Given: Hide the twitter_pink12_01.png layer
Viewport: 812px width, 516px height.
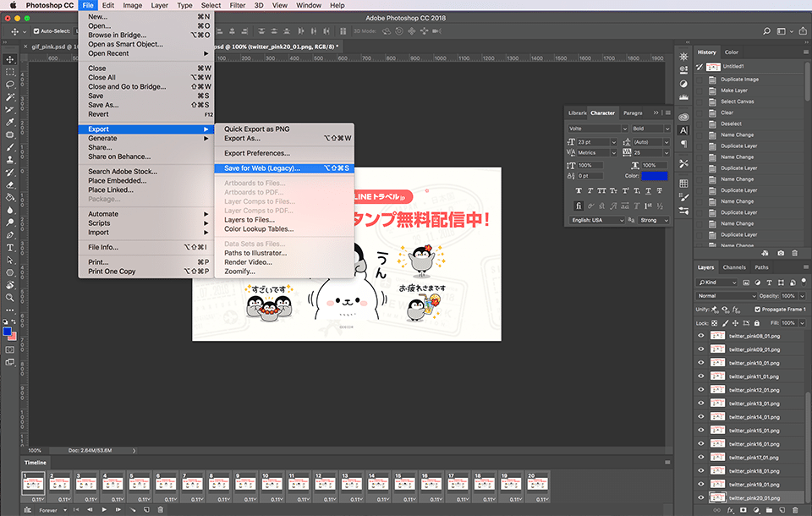Looking at the screenshot, I should click(701, 390).
